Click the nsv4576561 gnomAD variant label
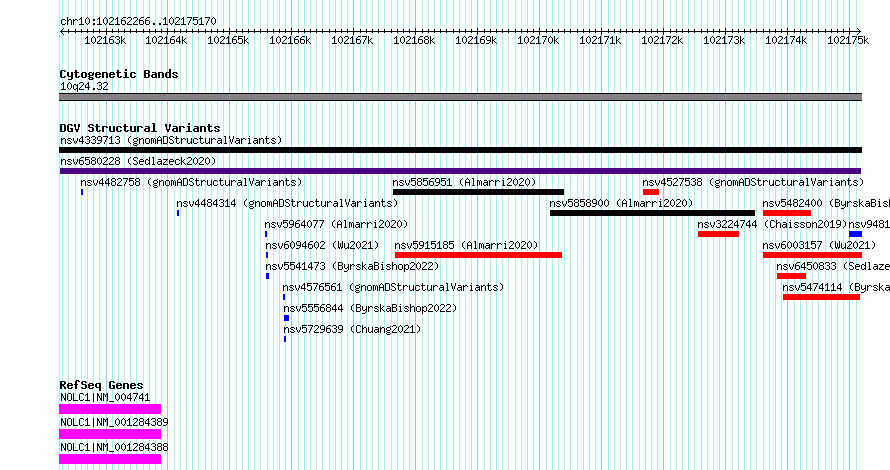The width and height of the screenshot is (890, 470). point(393,287)
